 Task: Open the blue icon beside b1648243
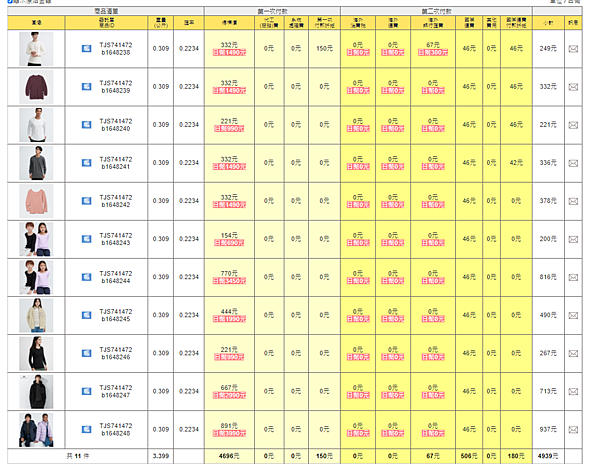86,239
